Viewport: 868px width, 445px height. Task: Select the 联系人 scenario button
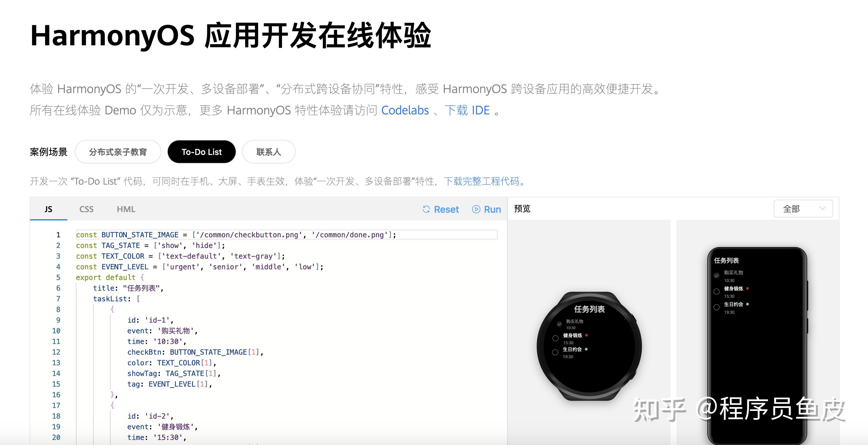coord(269,152)
